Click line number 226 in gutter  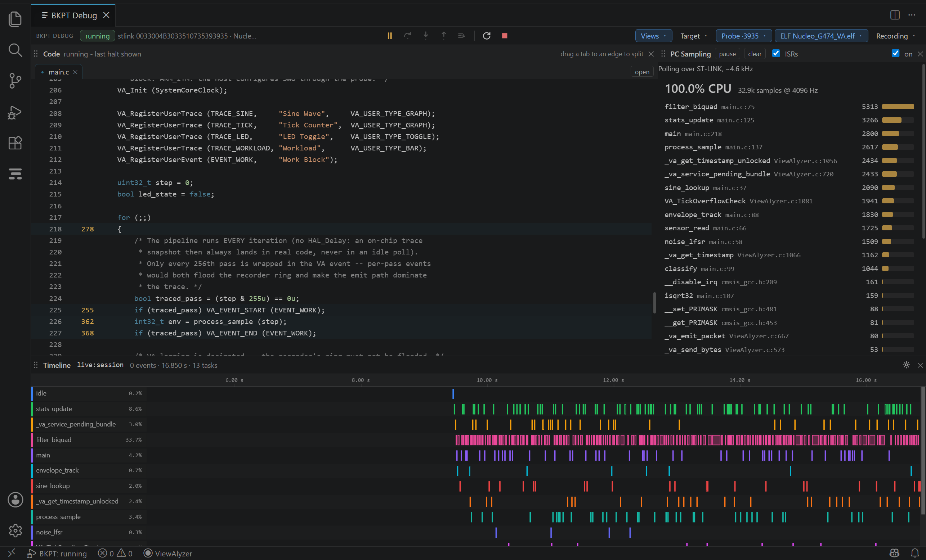(55, 321)
